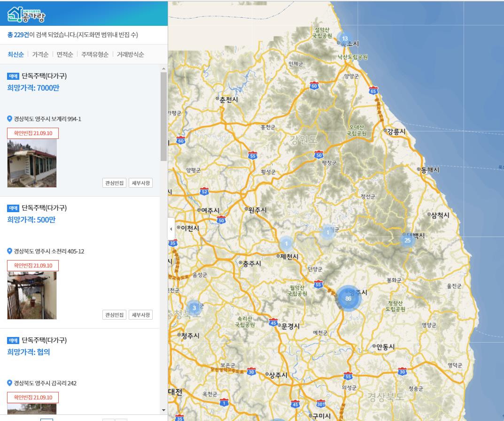Sort listings by 주택유형순
The width and height of the screenshot is (504, 421).
pos(95,54)
